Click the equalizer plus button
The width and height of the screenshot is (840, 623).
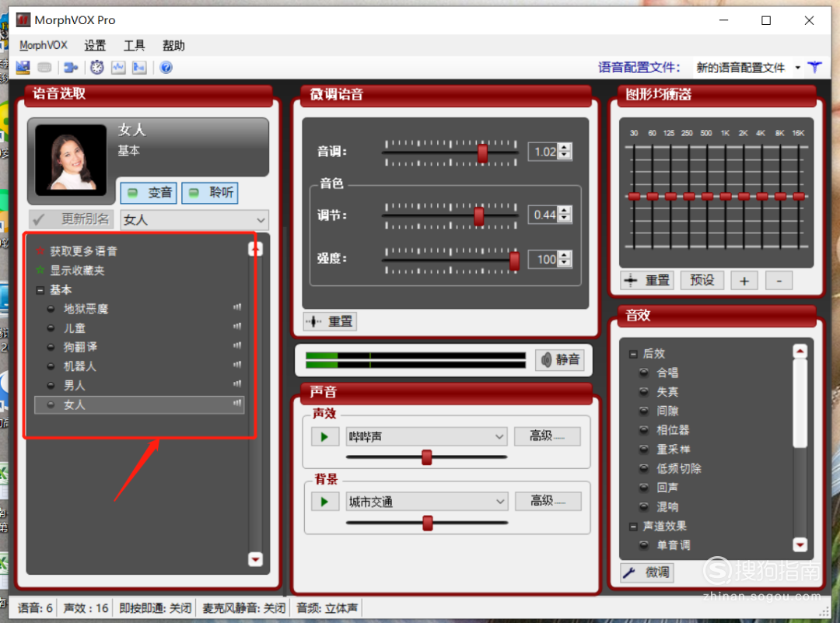(744, 281)
